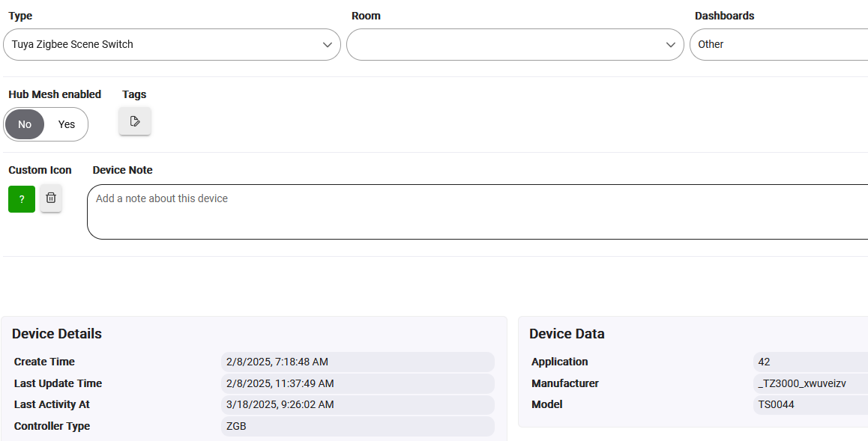Click the Manufacturer _TZ3000_xwuveizv value
The width and height of the screenshot is (868, 441).
click(810, 383)
